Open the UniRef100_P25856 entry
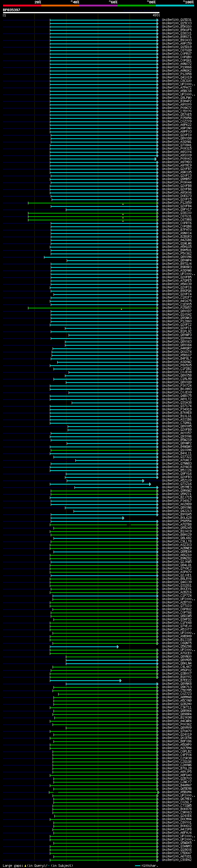Screen dimensions: 197x868 [176, 118]
